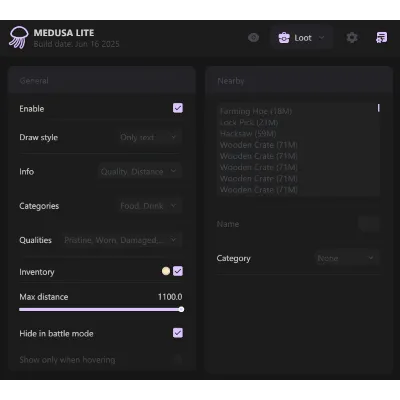Select Hacksaw (59M) in Nearby list
This screenshot has width=400, height=400.
pyautogui.click(x=248, y=134)
